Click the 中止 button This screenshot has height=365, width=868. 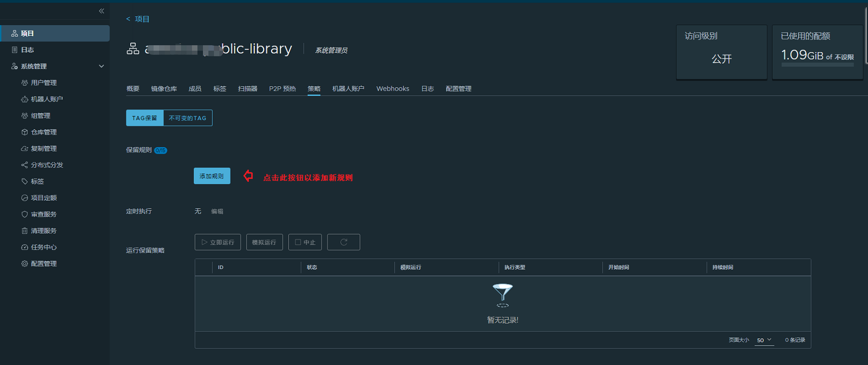pyautogui.click(x=305, y=242)
